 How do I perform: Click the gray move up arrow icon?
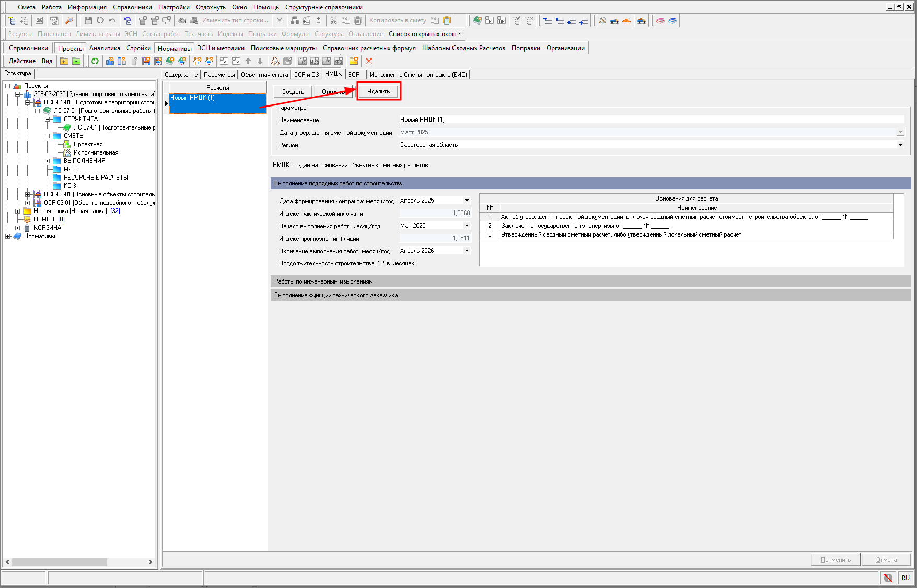pos(248,61)
